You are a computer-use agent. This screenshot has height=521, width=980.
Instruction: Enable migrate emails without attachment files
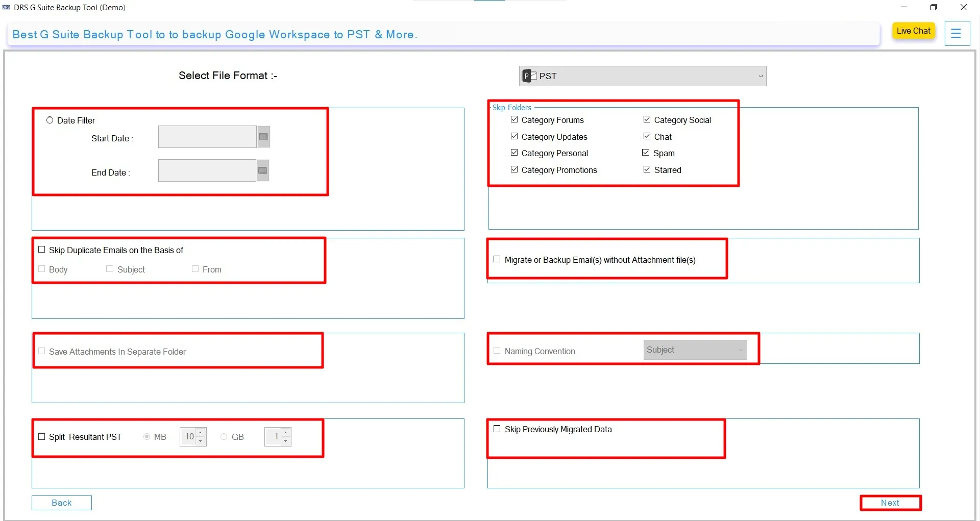click(x=497, y=260)
